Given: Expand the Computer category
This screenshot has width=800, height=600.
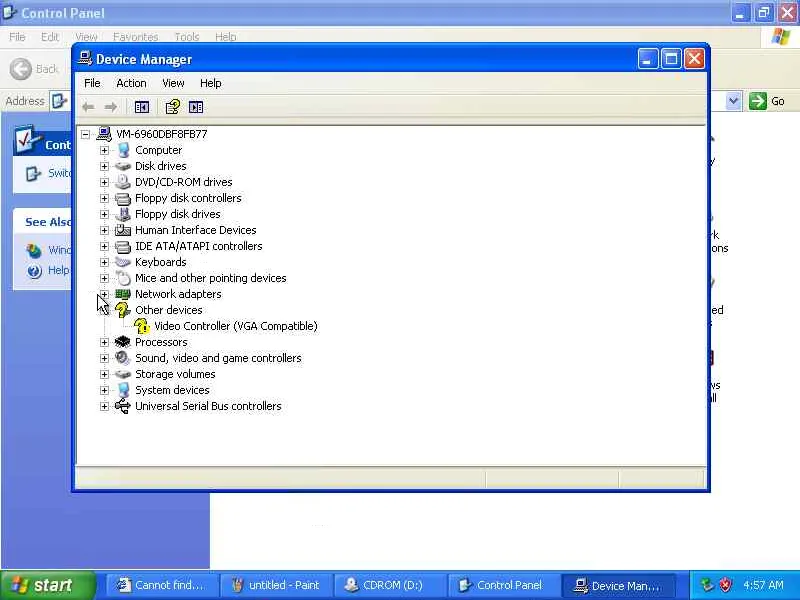Looking at the screenshot, I should pos(104,151).
